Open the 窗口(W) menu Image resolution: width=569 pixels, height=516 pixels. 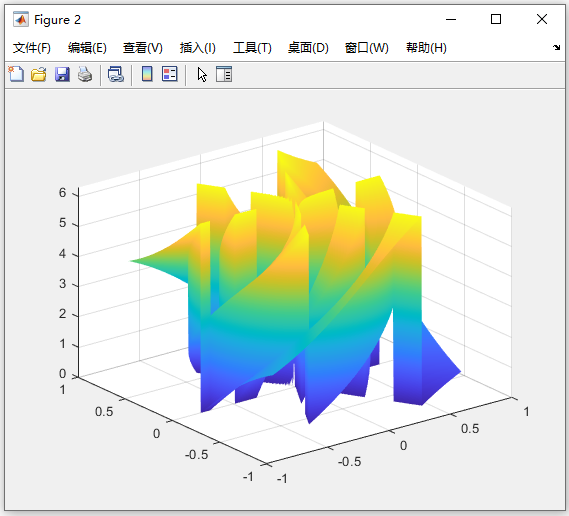point(367,48)
